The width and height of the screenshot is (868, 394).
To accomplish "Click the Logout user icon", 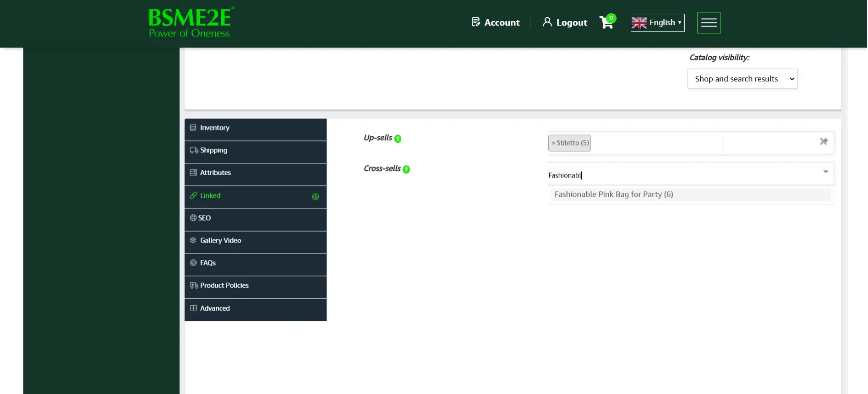I will tap(547, 22).
